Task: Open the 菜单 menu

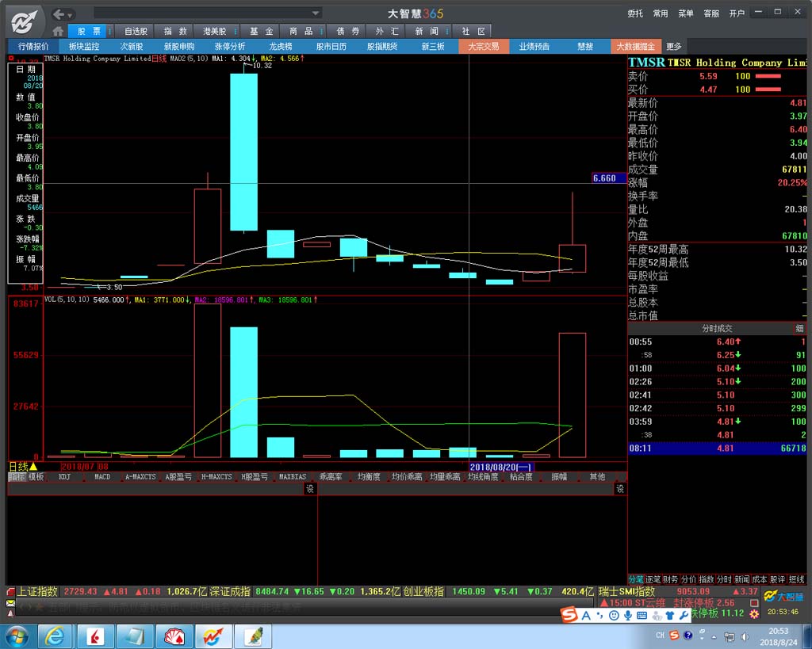Action: click(686, 13)
